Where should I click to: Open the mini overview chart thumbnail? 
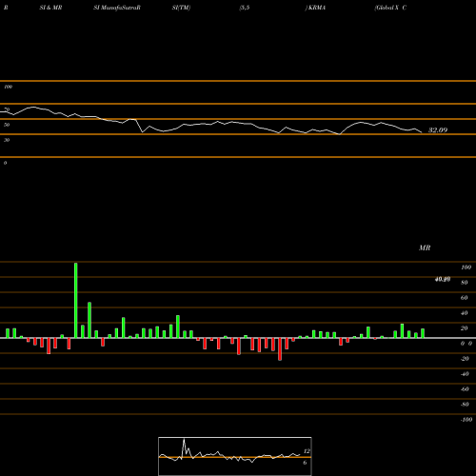(x=235, y=456)
